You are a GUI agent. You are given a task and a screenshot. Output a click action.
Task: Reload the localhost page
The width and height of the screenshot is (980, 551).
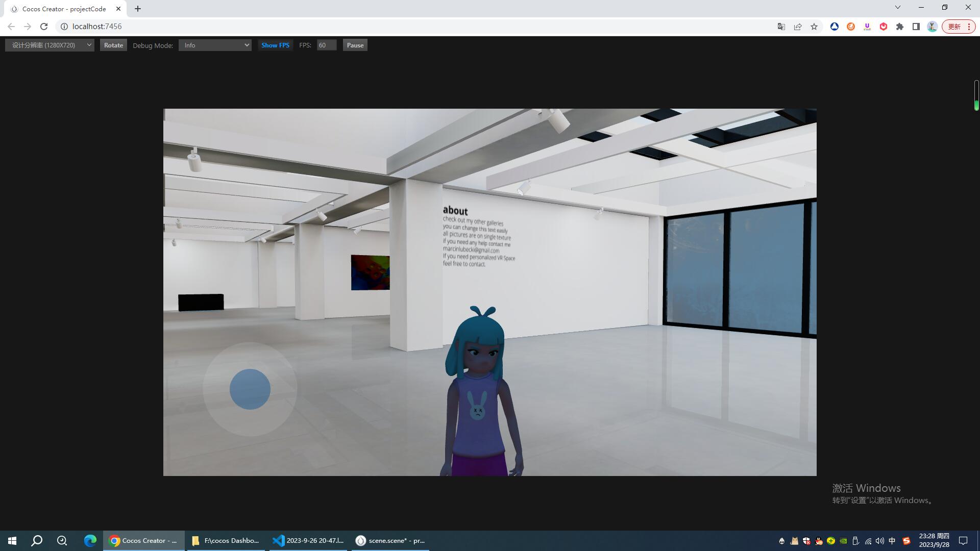point(44,27)
